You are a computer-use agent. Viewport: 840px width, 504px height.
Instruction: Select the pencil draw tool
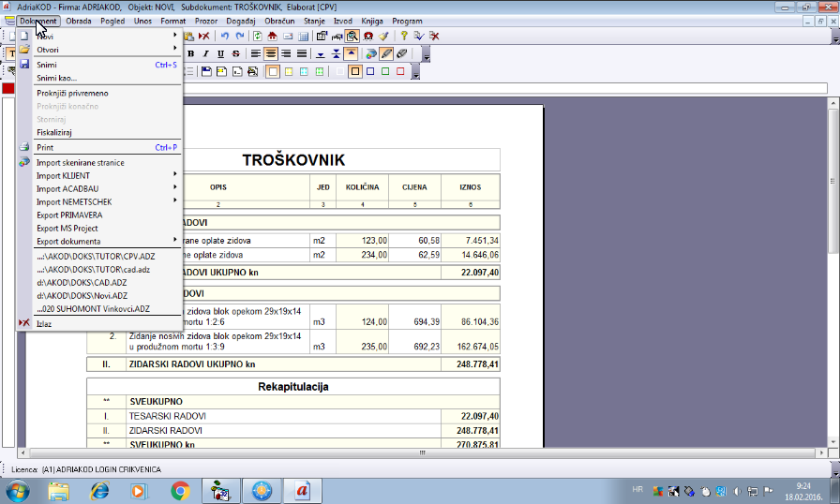click(386, 53)
